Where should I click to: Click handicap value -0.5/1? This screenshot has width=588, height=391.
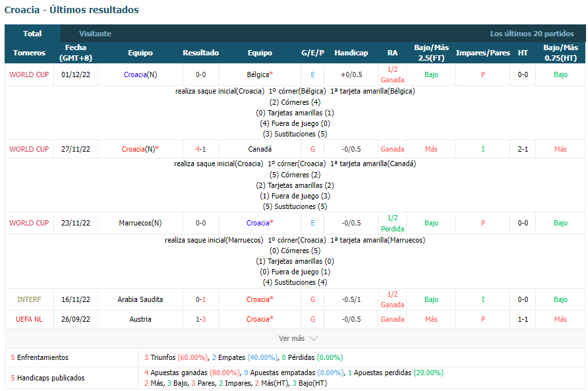351,299
